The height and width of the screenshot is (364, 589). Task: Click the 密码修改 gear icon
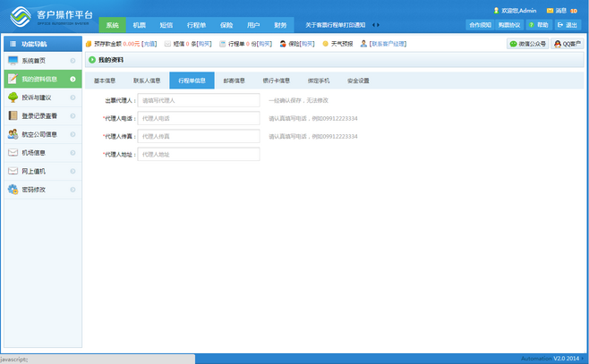click(13, 190)
